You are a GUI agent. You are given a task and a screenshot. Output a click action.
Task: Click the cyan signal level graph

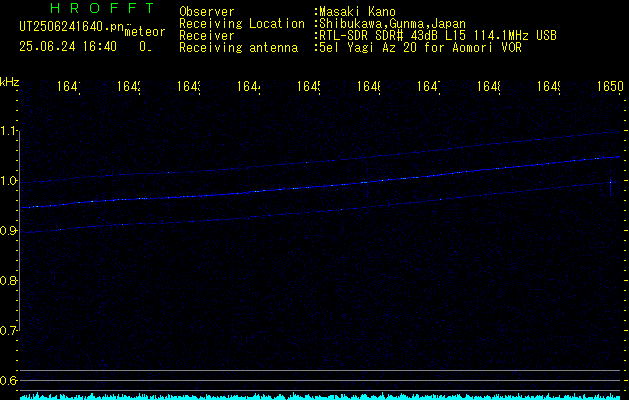pyautogui.click(x=321, y=396)
